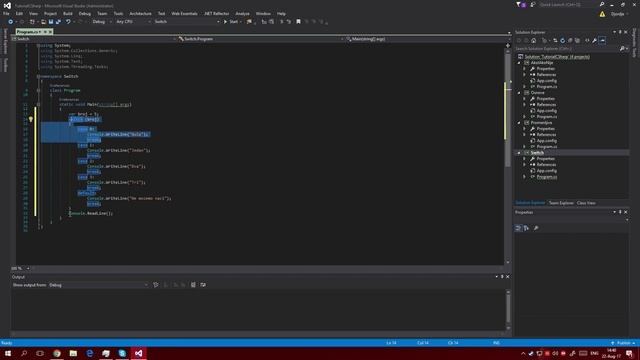Open the Analyze menu
This screenshot has width=640, height=360.
(242, 13)
